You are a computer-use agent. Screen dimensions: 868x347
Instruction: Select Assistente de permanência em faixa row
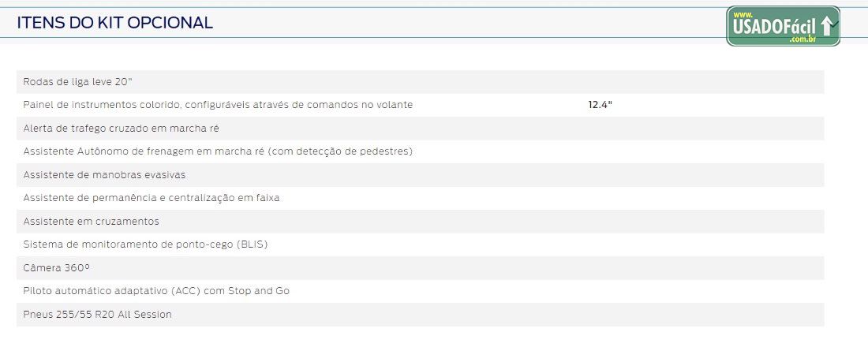(x=420, y=198)
